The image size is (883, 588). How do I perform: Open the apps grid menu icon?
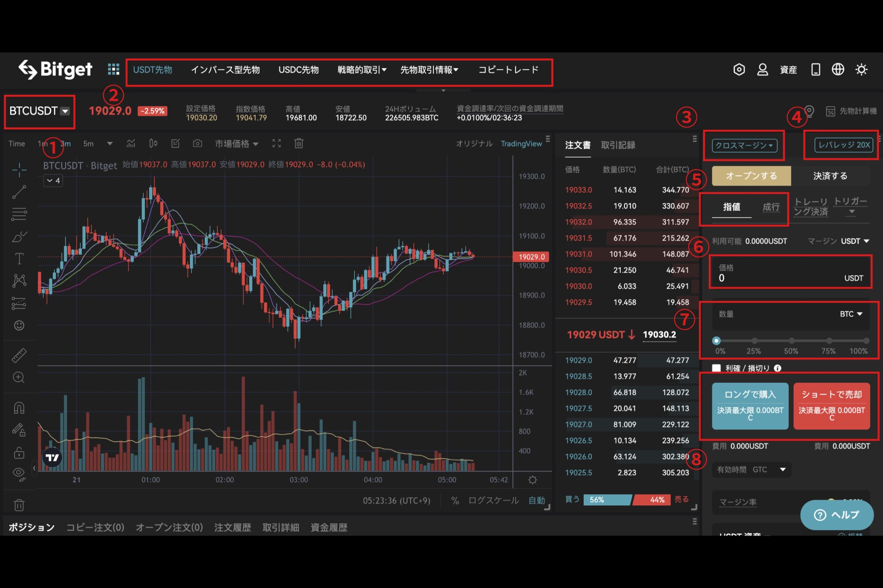point(113,69)
